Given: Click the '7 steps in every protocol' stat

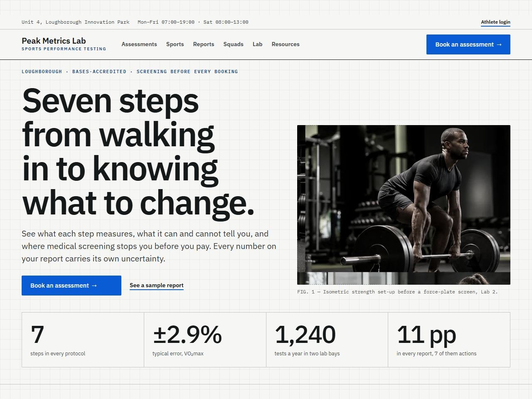Looking at the screenshot, I should (x=83, y=340).
